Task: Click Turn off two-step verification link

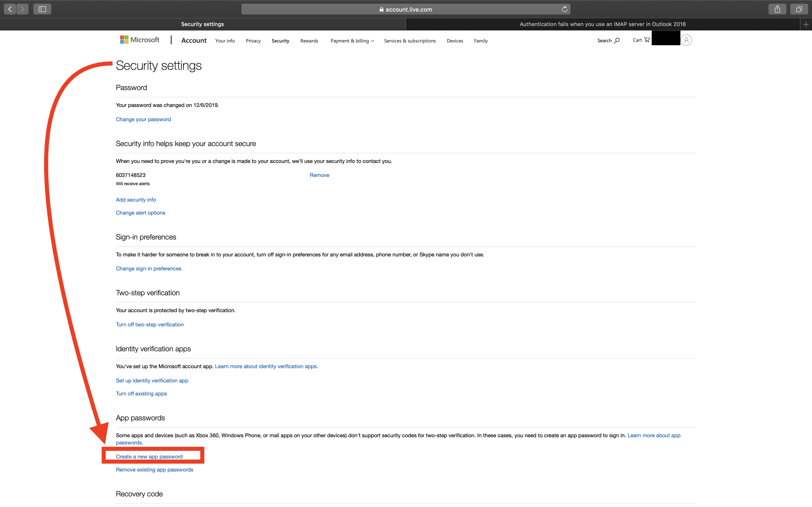Action: [150, 324]
